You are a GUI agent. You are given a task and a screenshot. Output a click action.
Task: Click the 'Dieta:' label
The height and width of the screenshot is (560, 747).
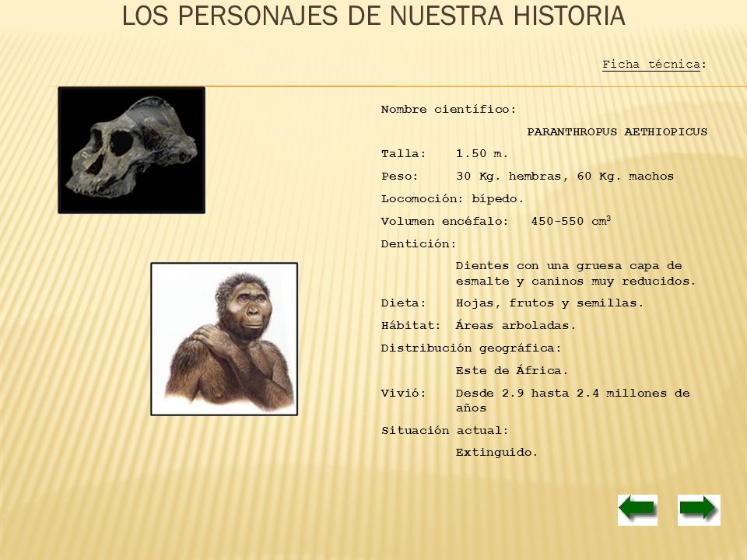[404, 303]
